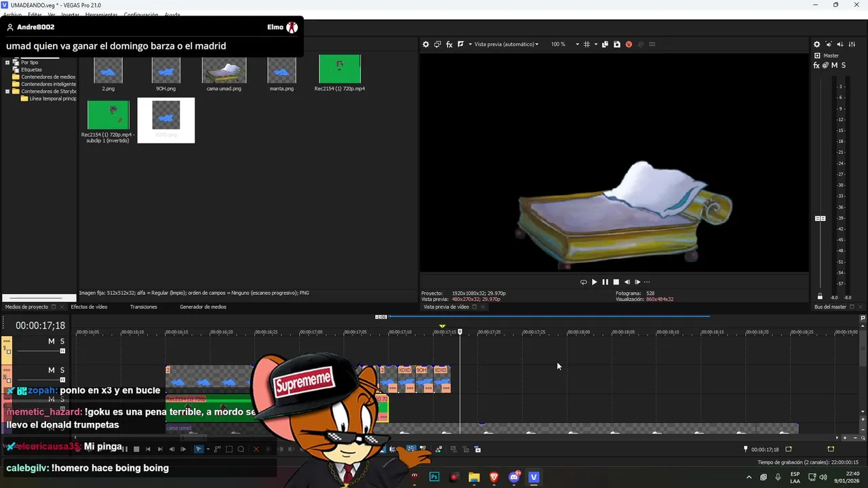Open the Vista previa (automático) quality dropdown
This screenshot has width=868, height=488.
click(506, 44)
